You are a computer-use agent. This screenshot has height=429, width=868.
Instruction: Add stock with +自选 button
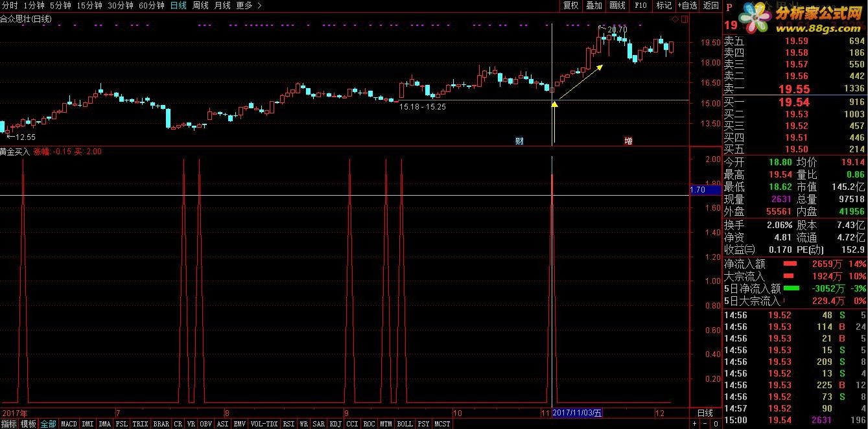coord(688,5)
